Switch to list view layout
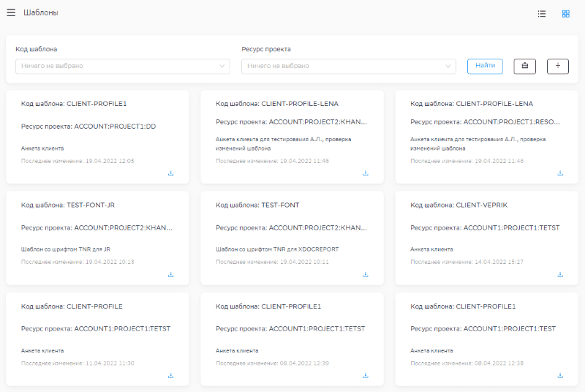Image resolution: width=585 pixels, height=392 pixels. coord(542,13)
